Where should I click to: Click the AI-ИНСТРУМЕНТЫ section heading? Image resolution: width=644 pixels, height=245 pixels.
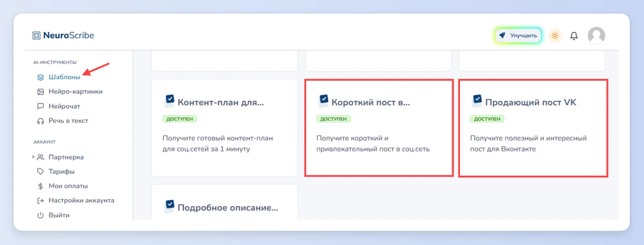coord(55,62)
